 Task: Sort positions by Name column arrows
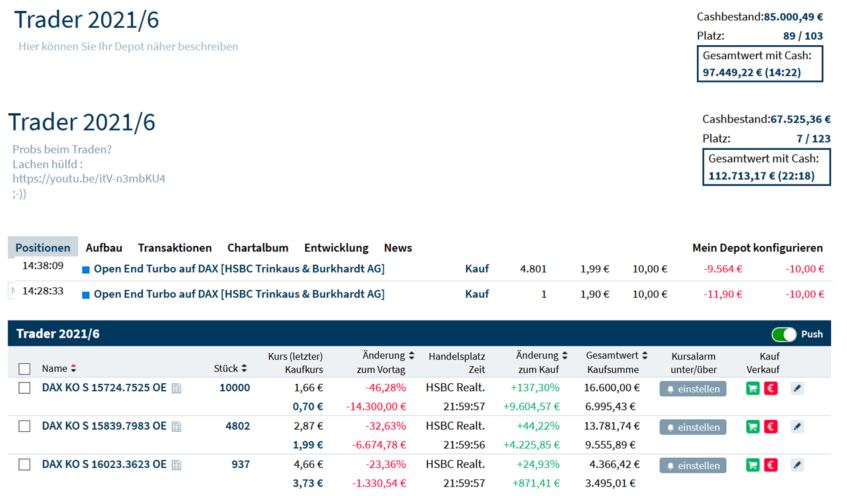(73, 369)
